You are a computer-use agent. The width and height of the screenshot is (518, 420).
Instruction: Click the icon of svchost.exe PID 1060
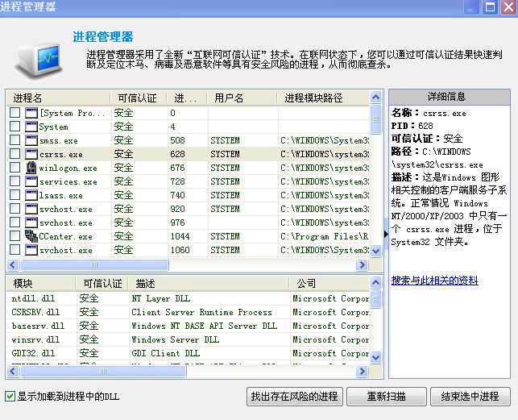31,250
